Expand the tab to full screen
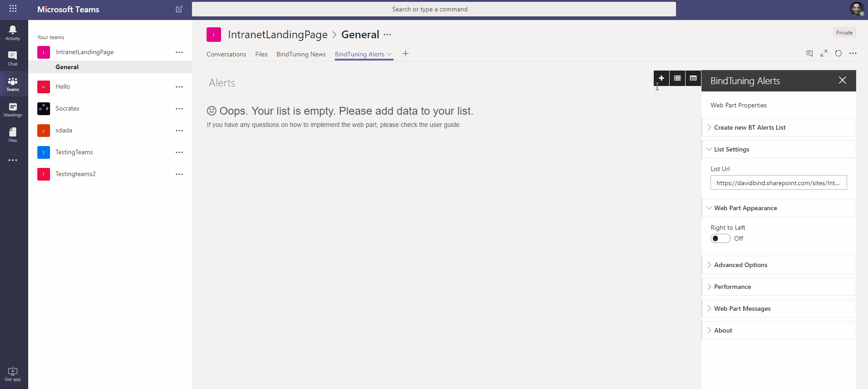The height and width of the screenshot is (389, 868). point(824,53)
